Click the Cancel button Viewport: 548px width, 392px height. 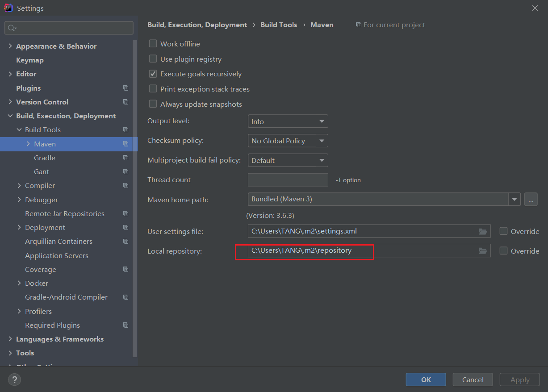pos(473,379)
